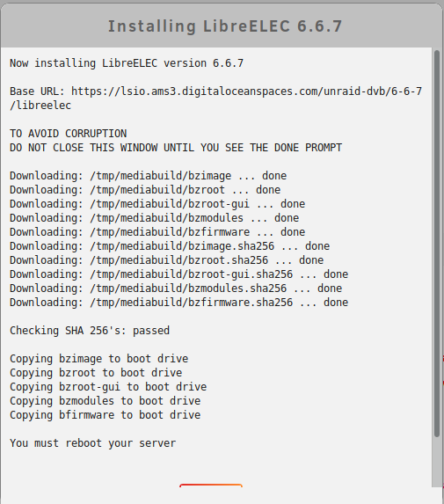Click the '/libreelec' URL continuation line
The width and height of the screenshot is (444, 504).
[x=40, y=106]
